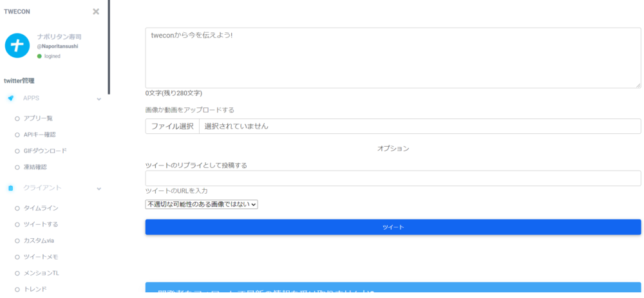Open メンションTL menu item
Image resolution: width=644 pixels, height=298 pixels.
(41, 273)
